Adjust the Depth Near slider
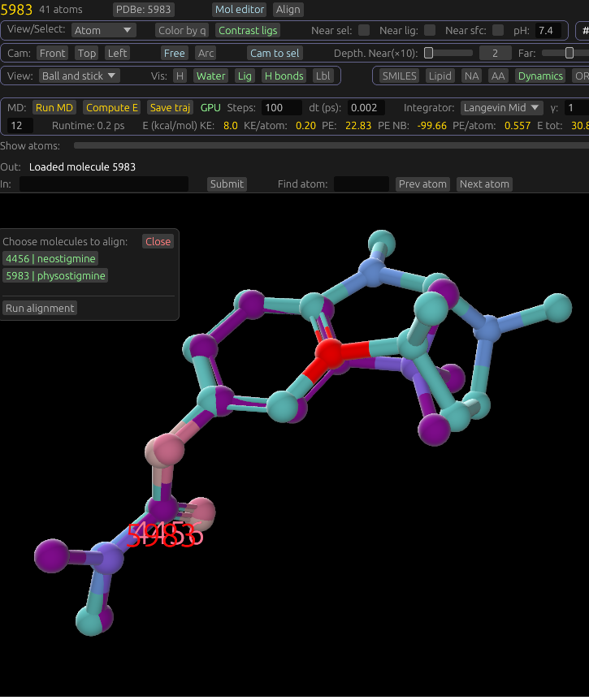The image size is (589, 700). pos(429,53)
